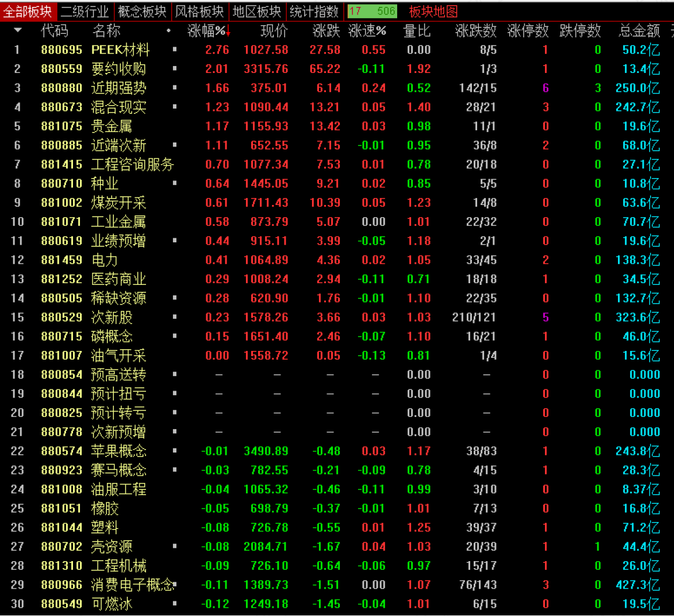The image size is (674, 616).
Task: Click the 323.6亿 total amount cell
Action: pos(638,317)
